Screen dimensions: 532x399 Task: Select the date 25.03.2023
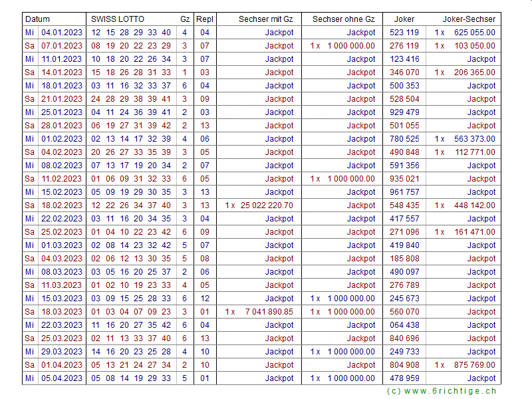click(x=62, y=338)
